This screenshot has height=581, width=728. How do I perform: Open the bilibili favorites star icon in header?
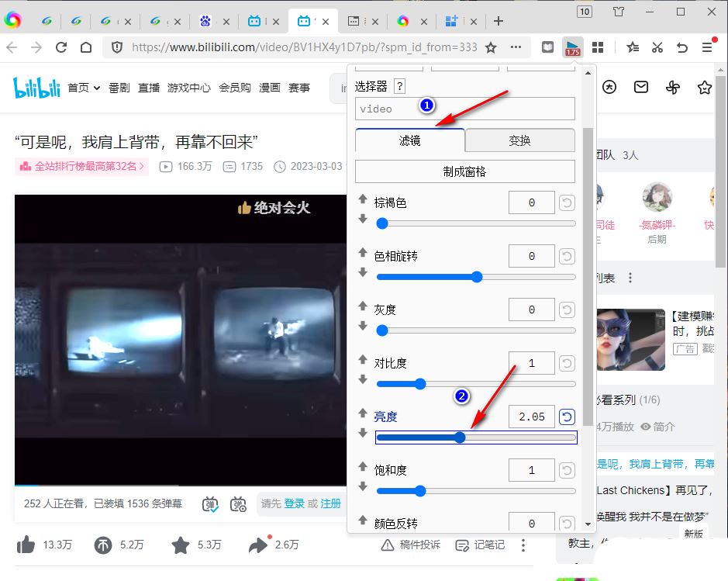704,88
